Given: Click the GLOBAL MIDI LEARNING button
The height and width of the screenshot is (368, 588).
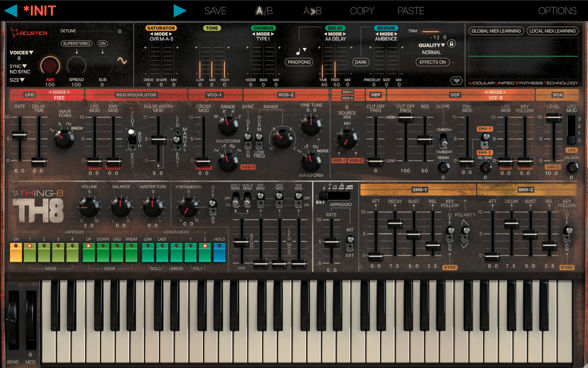Looking at the screenshot, I should [x=496, y=31].
